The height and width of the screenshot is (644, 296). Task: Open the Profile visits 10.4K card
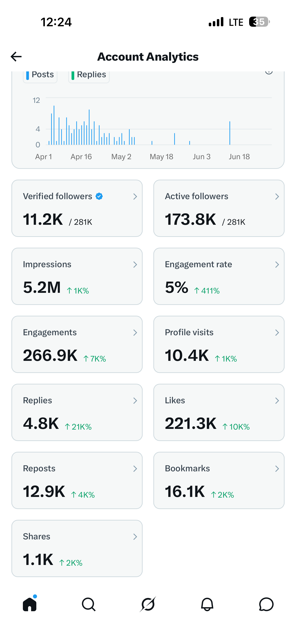[219, 344]
